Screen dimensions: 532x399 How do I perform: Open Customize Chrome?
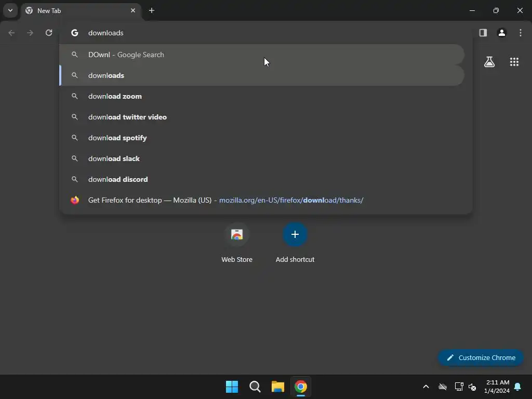[481, 357]
